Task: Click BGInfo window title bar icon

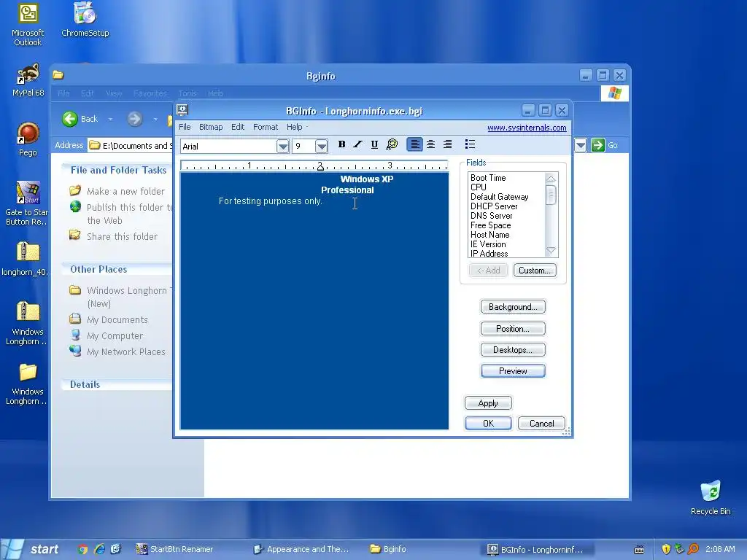Action: click(x=182, y=110)
